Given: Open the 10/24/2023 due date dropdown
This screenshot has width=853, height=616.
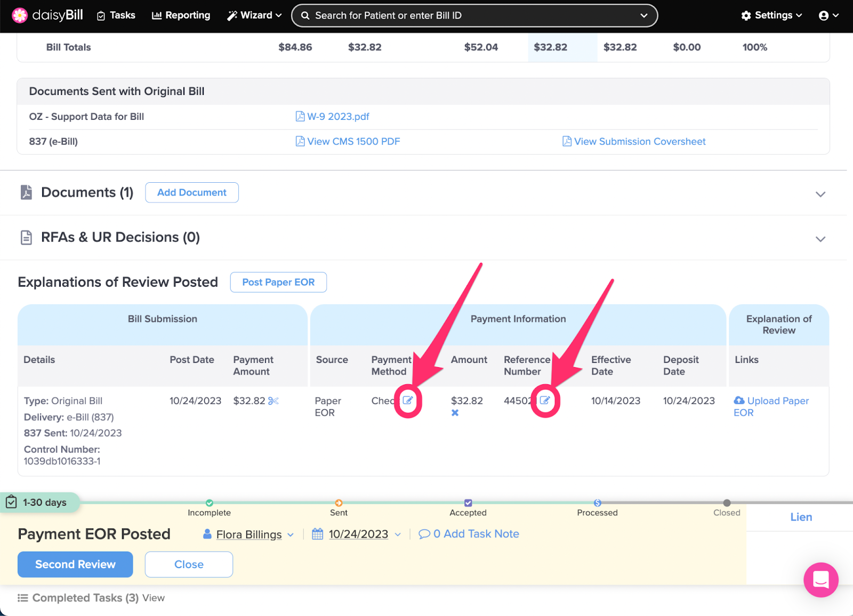Looking at the screenshot, I should (x=358, y=534).
